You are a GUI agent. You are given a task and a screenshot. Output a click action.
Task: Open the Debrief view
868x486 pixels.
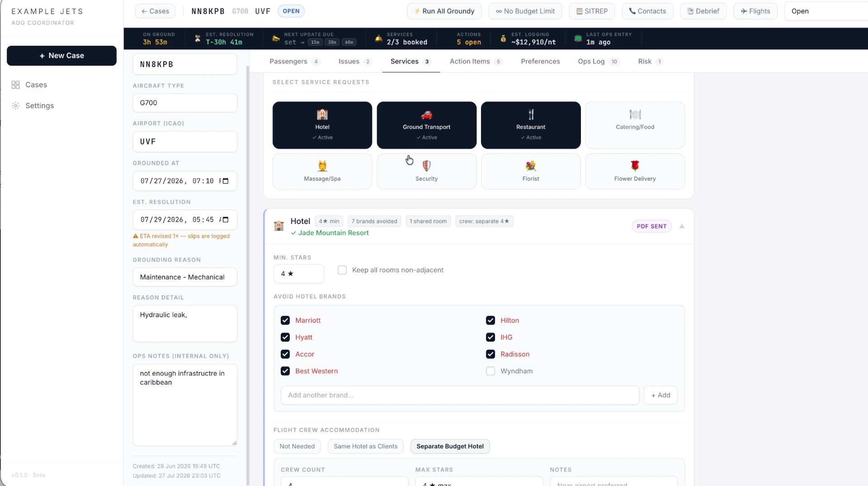[x=703, y=11]
